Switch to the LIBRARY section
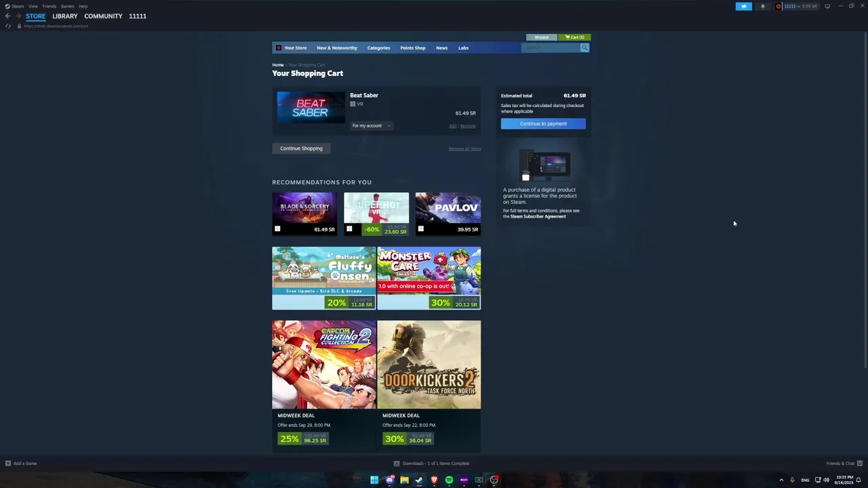Screen dimensions: 868x488 65,16
